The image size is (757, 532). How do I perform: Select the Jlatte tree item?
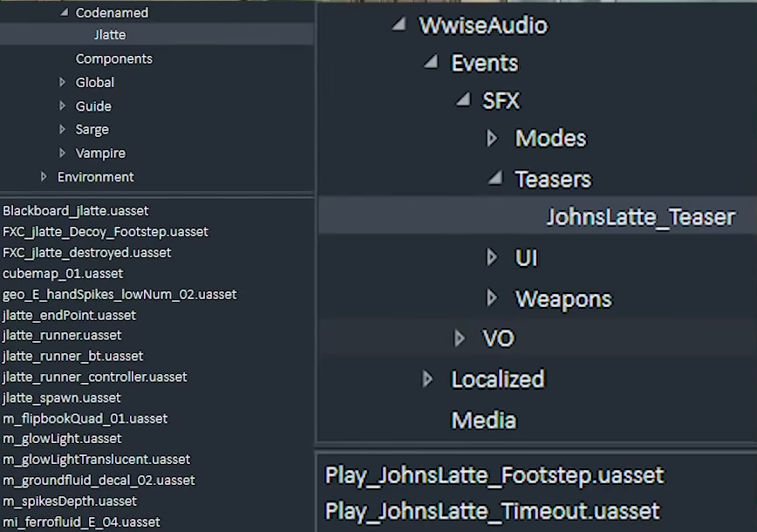110,35
